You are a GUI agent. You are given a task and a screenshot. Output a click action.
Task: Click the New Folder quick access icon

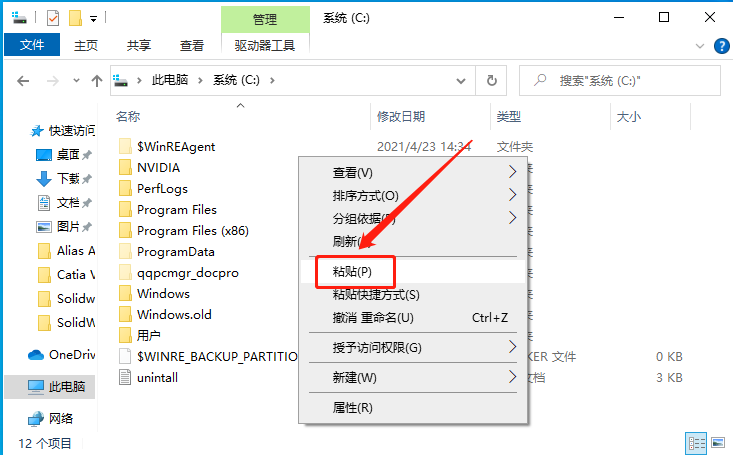75,18
